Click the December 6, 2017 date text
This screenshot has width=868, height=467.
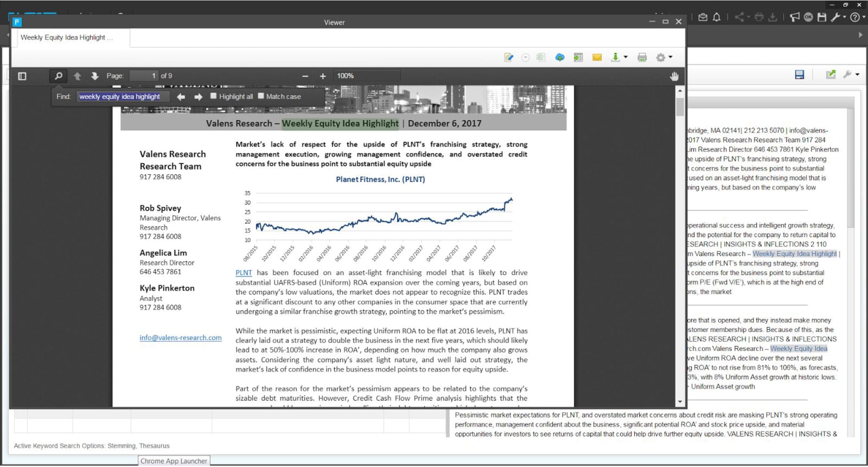[444, 123]
